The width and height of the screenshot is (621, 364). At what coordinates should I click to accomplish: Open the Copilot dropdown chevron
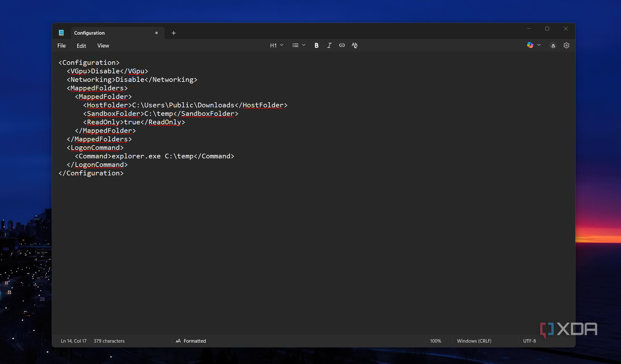pos(539,45)
